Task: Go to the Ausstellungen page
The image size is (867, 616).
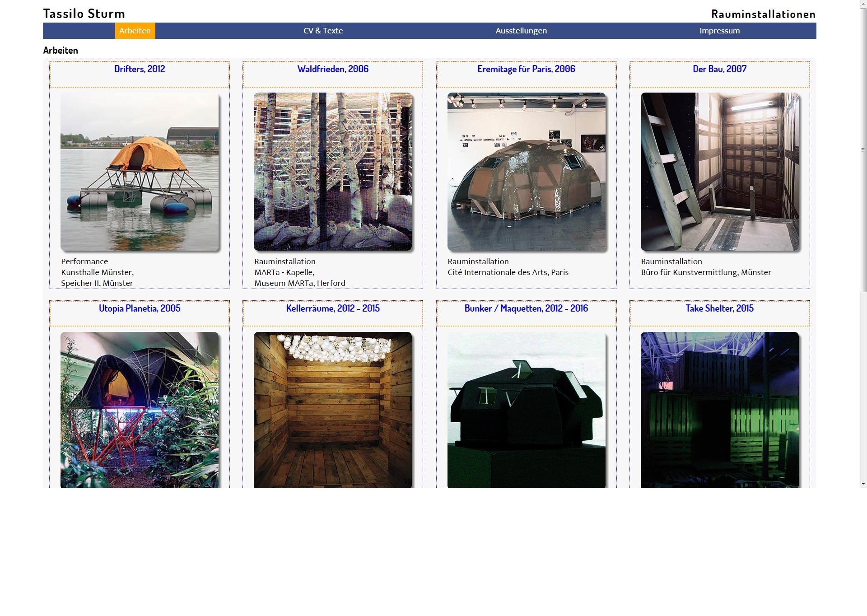Action: pos(521,31)
